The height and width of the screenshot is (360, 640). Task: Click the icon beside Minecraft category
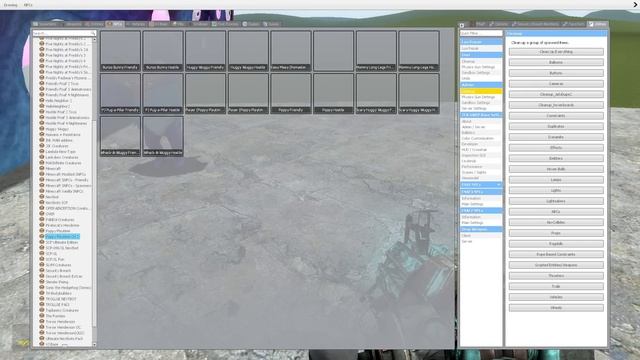[x=42, y=168]
